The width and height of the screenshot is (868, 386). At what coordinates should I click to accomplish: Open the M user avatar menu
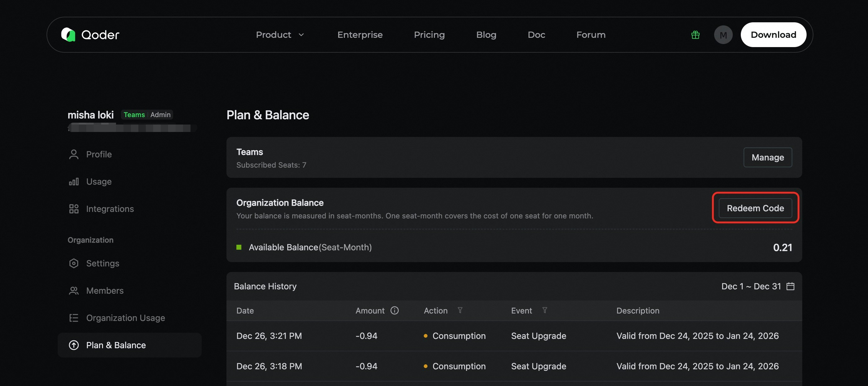point(723,35)
